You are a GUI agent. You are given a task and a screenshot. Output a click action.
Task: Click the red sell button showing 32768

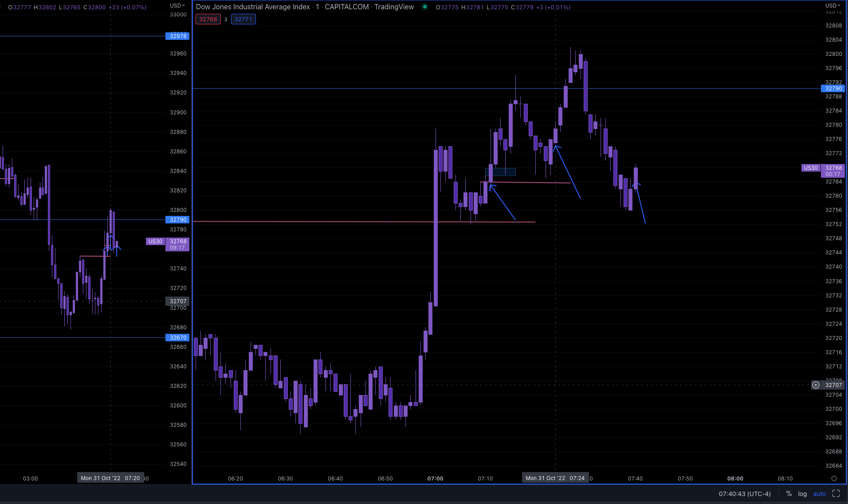coord(208,19)
